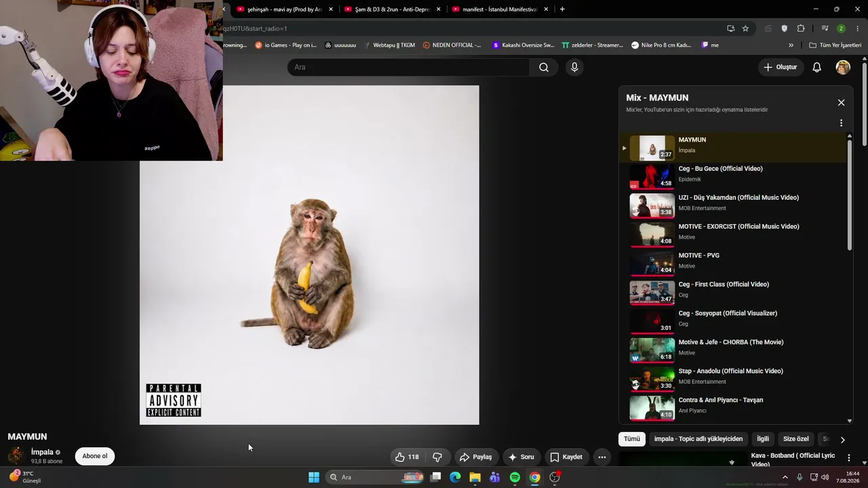Open Chrome profile avatar Z
The image size is (868, 488).
coord(841,28)
